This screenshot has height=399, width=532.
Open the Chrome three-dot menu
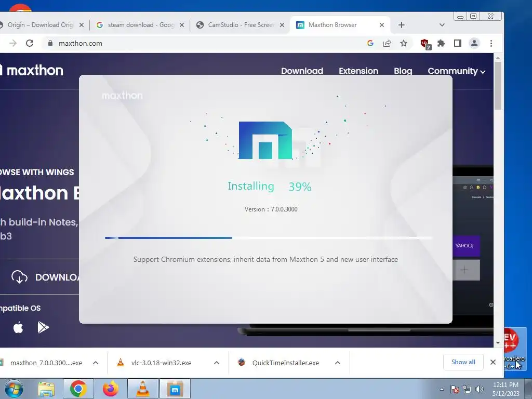[491, 43]
